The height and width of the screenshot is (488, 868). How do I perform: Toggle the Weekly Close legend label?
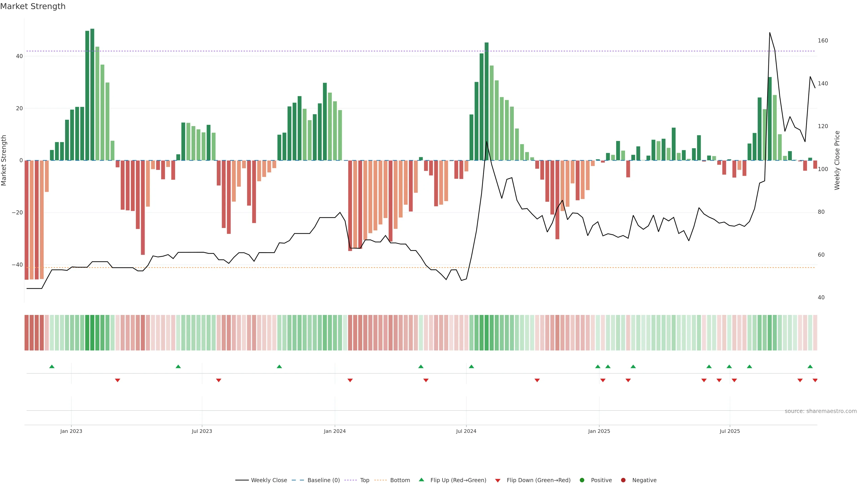[269, 480]
